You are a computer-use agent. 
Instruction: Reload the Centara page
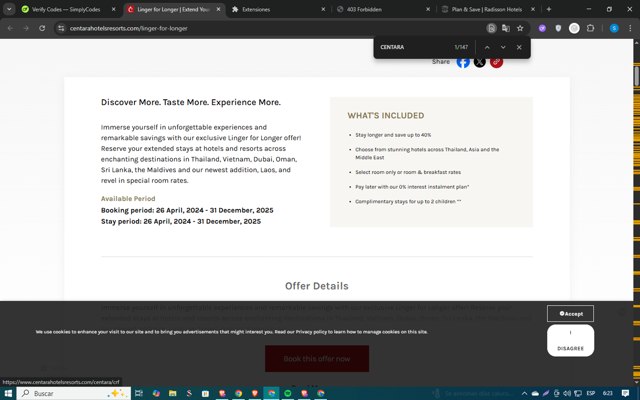tap(42, 28)
